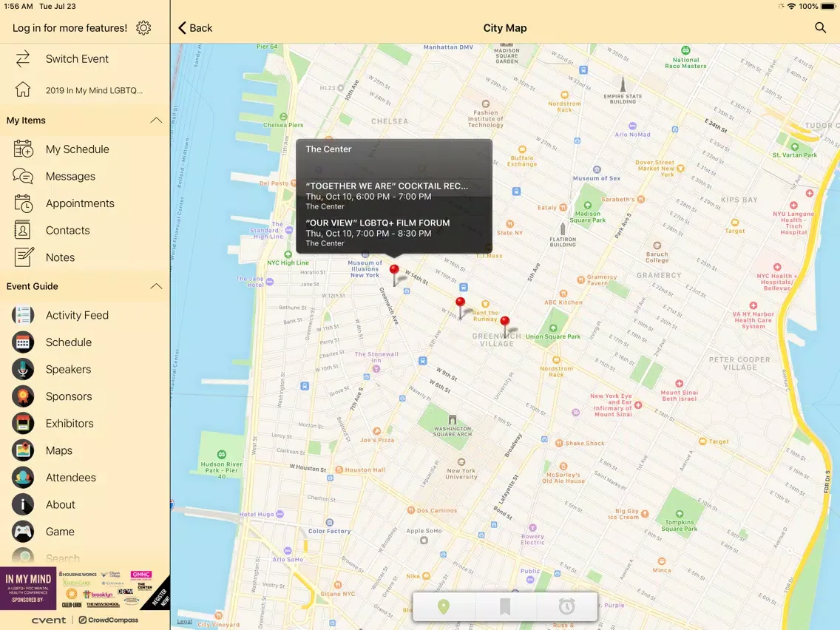Select Exhibitors menu label
The height and width of the screenshot is (630, 840).
pyautogui.click(x=69, y=423)
